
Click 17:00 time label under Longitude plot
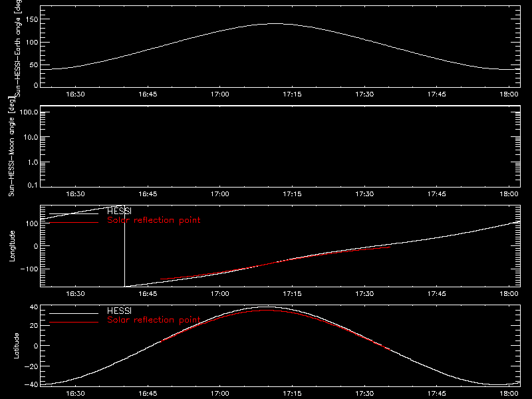coord(220,294)
